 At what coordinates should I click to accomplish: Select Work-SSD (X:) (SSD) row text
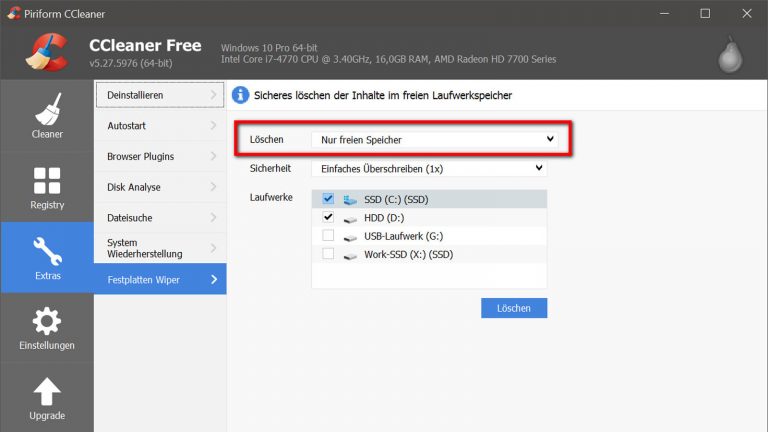pyautogui.click(x=408, y=255)
